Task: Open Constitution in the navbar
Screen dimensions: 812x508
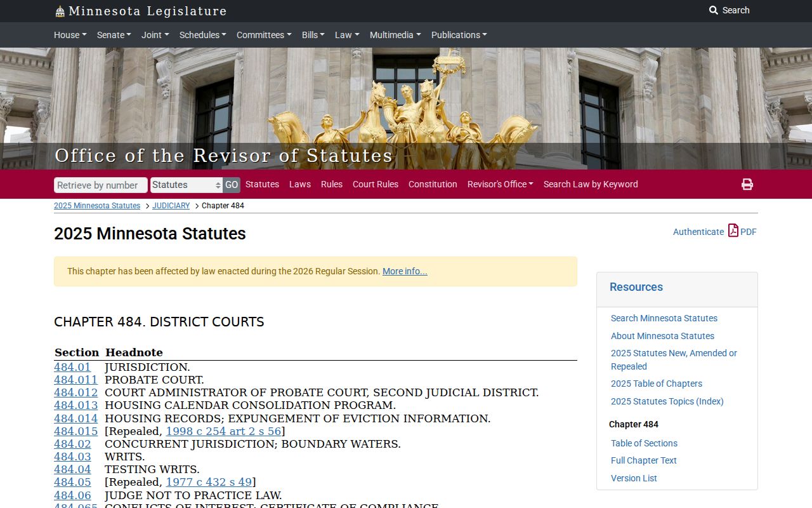Action: point(433,184)
